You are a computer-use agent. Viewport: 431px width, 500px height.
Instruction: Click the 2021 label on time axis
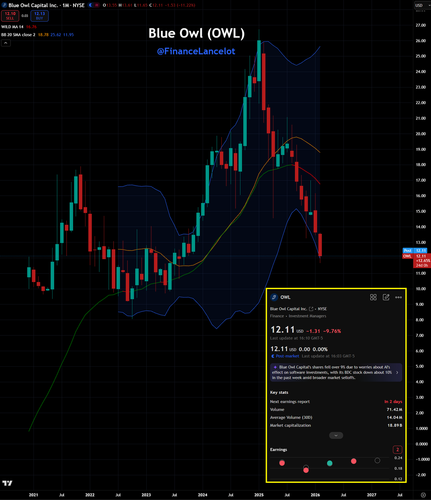tap(33, 495)
